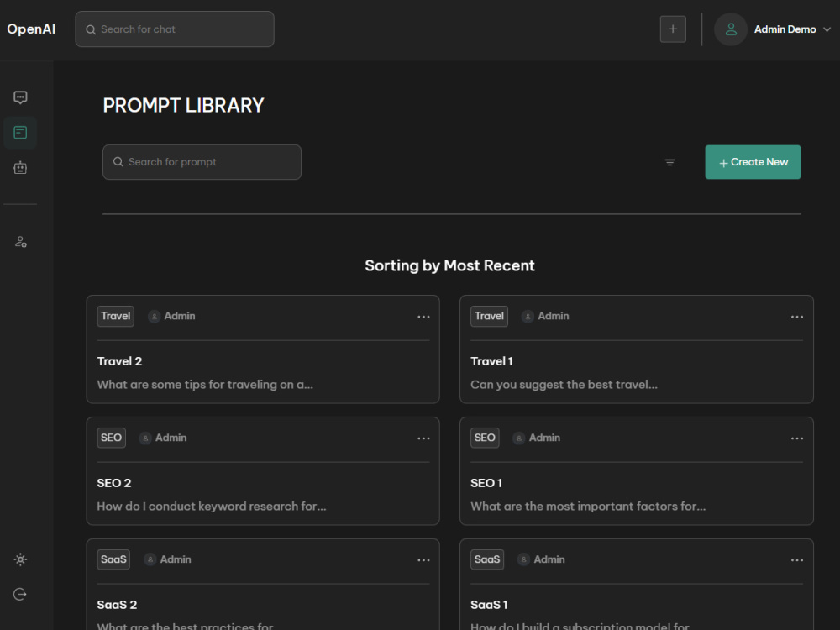
Task: Click the SaaS tag on SaaS 2 card
Action: (113, 559)
